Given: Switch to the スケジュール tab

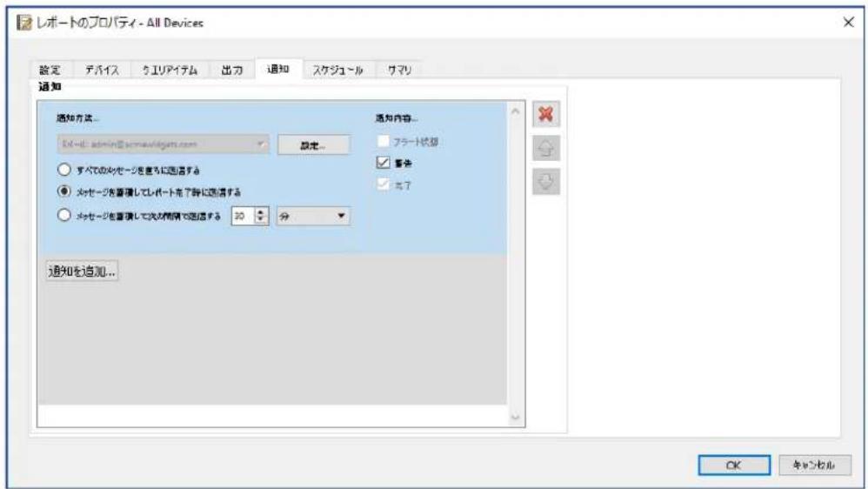Looking at the screenshot, I should point(338,70).
